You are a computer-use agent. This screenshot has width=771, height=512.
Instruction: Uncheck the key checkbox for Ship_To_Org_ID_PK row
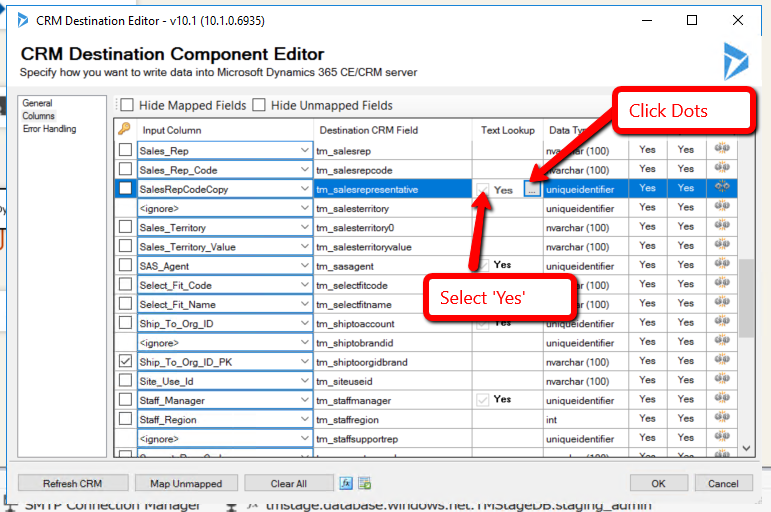(125, 361)
